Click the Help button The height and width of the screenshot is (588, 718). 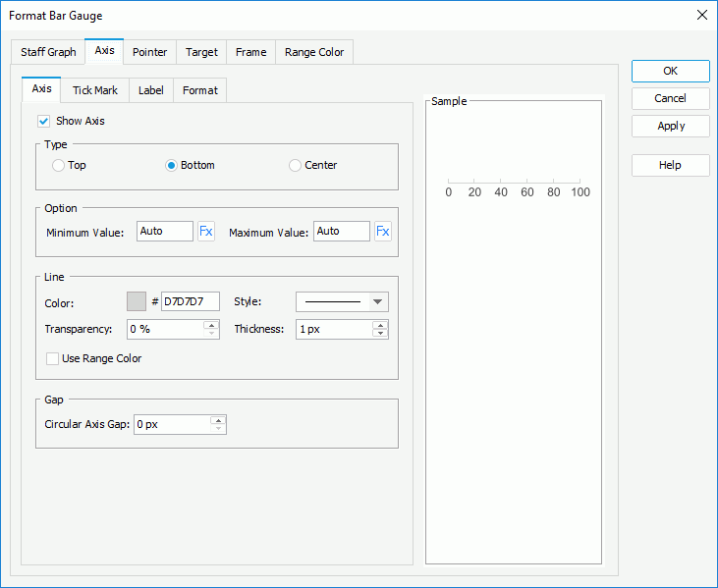671,165
